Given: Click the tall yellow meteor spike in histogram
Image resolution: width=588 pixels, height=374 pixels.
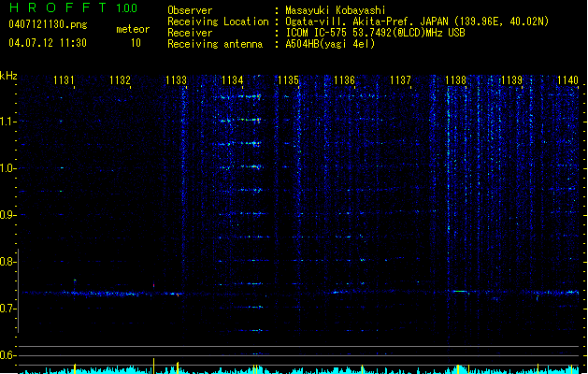Looking at the screenshot, I should pyautogui.click(x=153, y=367).
